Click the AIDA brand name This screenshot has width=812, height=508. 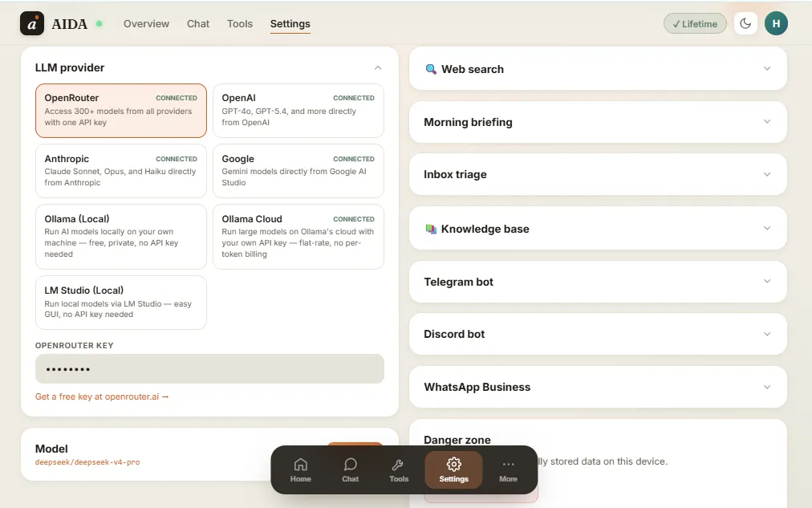pyautogui.click(x=69, y=24)
